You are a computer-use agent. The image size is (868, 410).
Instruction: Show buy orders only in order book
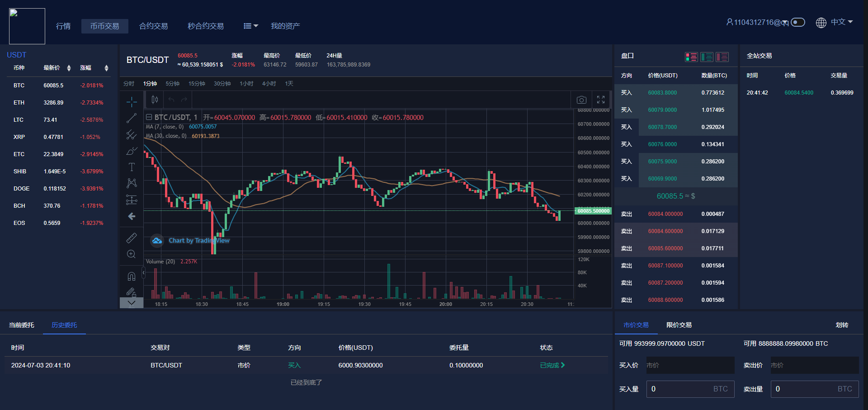tap(707, 57)
